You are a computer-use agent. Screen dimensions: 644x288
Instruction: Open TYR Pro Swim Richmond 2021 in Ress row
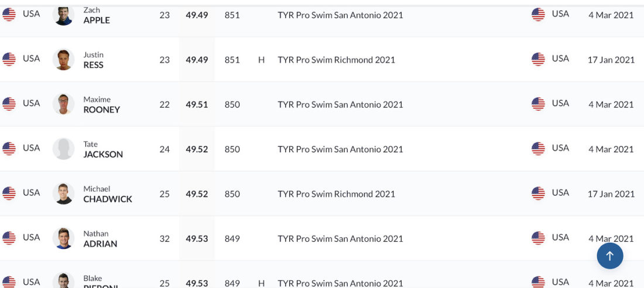pyautogui.click(x=337, y=60)
